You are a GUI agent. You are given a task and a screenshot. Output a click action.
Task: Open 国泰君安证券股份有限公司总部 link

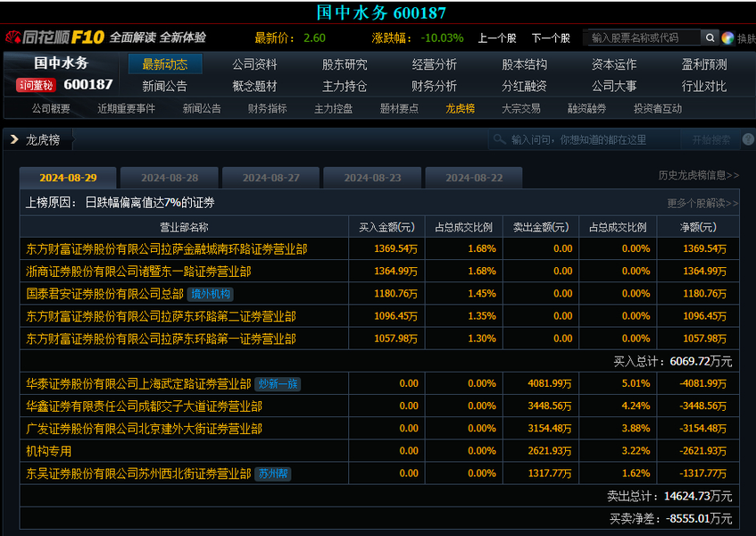(104, 294)
